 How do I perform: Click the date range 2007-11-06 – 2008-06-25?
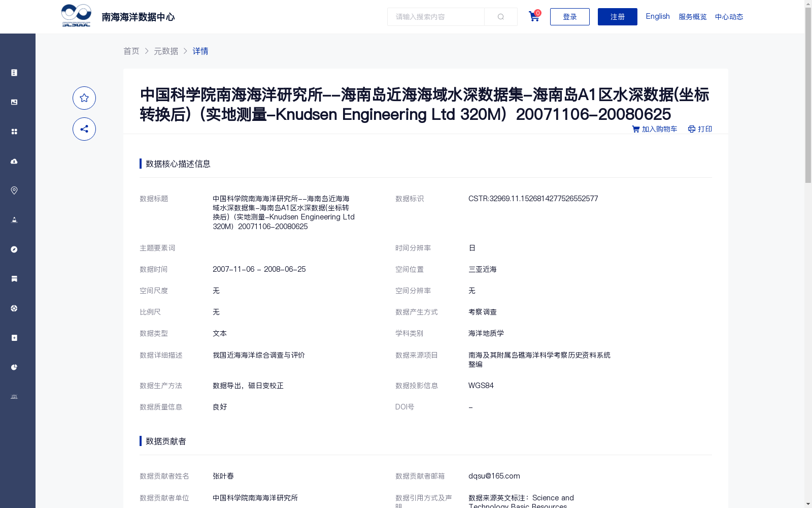[x=259, y=269]
